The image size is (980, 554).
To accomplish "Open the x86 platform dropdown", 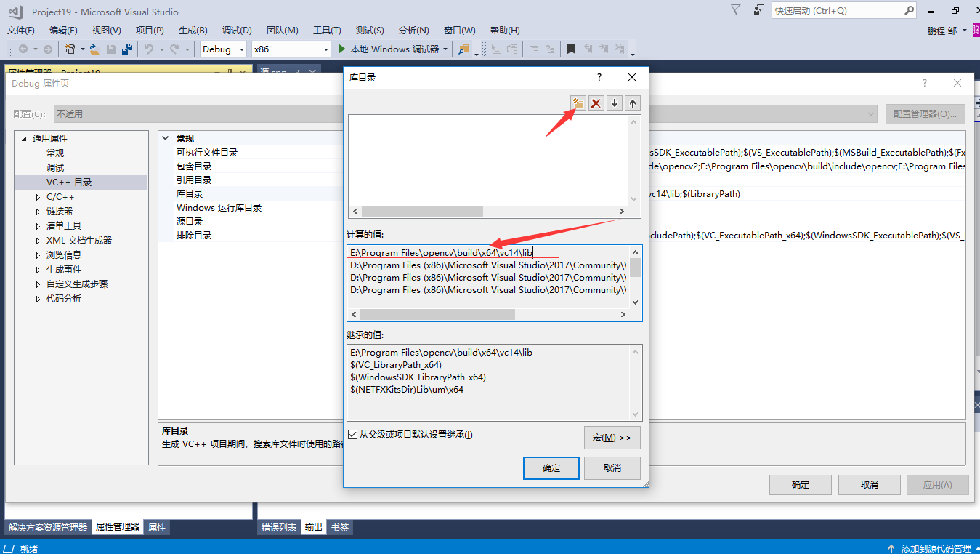I will [291, 49].
